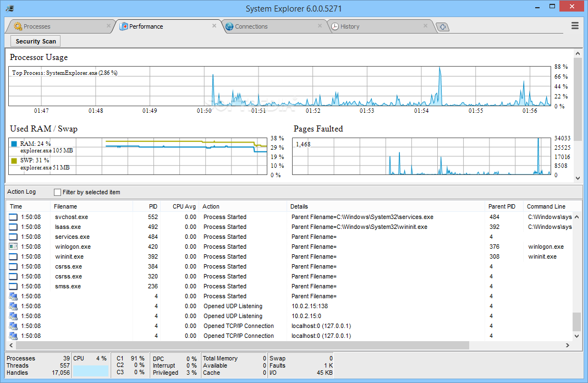Click the Top Process SystemExplorer.exe label

[x=64, y=73]
